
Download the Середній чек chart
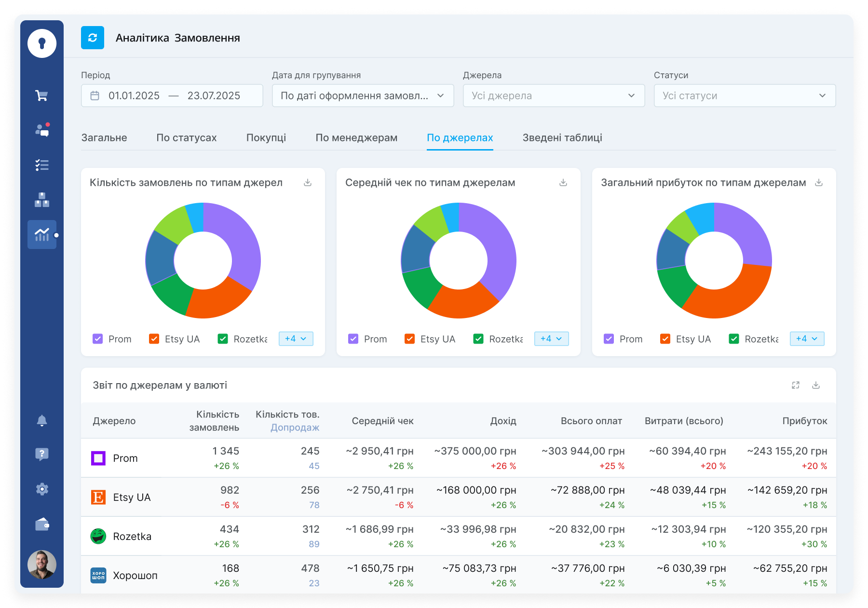(x=563, y=182)
